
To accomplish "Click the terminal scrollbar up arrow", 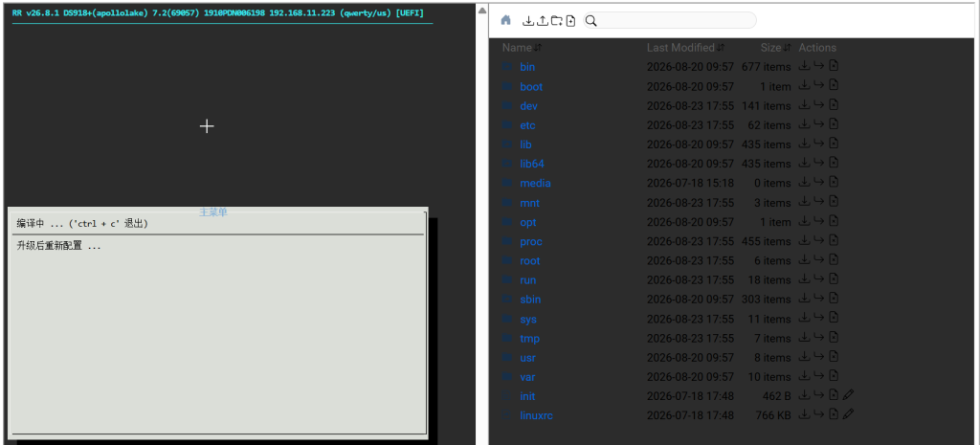I will pyautogui.click(x=482, y=10).
